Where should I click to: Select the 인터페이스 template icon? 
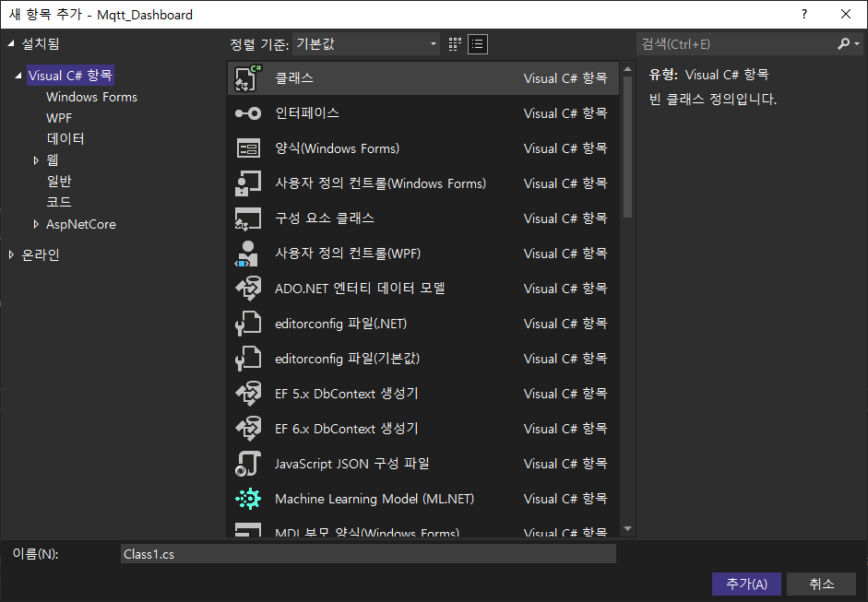[247, 113]
